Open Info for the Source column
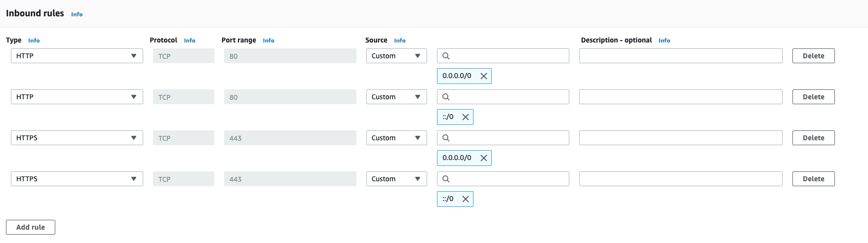The image size is (868, 243). coord(400,40)
